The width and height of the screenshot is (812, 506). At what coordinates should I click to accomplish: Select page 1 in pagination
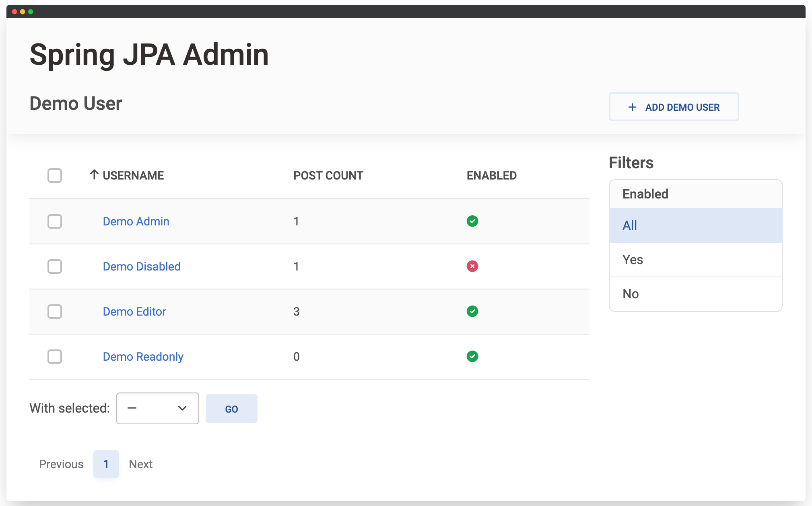tap(106, 464)
